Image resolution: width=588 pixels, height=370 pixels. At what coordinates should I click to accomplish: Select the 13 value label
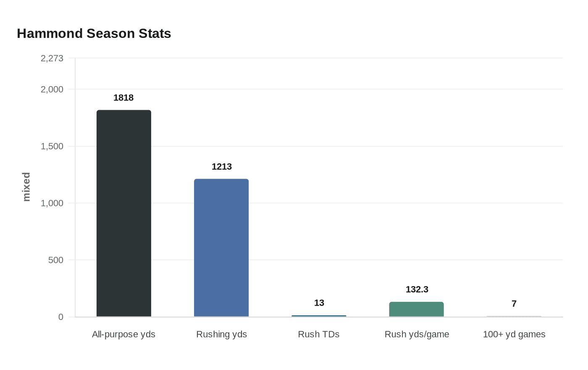click(x=319, y=303)
